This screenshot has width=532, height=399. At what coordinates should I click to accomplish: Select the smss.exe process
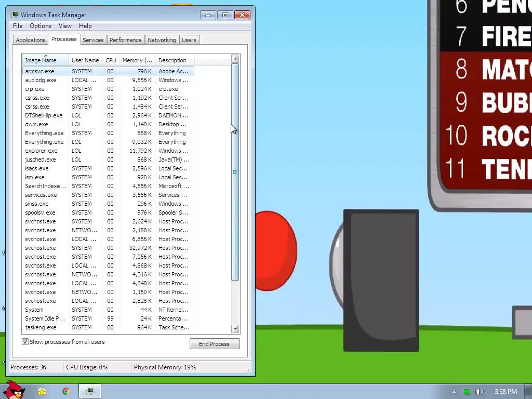pos(108,204)
